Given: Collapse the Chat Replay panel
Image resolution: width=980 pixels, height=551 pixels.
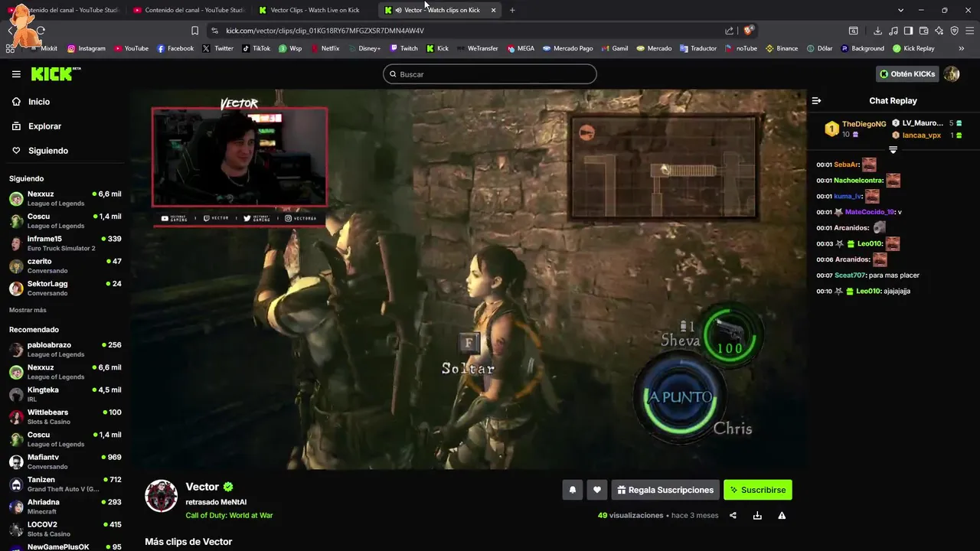Looking at the screenshot, I should point(816,101).
